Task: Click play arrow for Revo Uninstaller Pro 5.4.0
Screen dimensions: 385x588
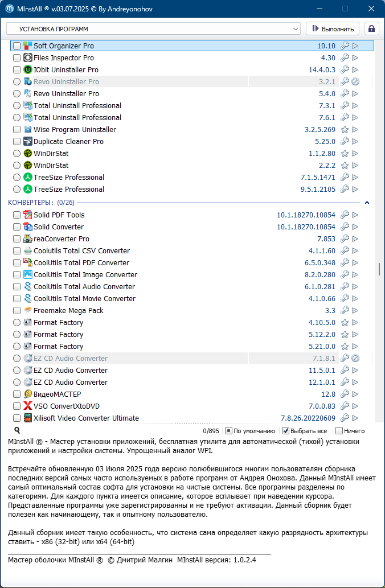Action: click(x=355, y=94)
